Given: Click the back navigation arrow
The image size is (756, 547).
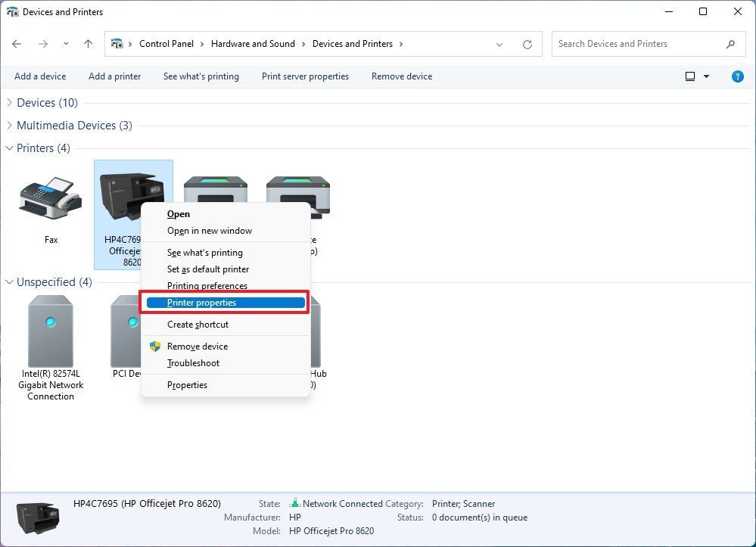Looking at the screenshot, I should pyautogui.click(x=17, y=44).
